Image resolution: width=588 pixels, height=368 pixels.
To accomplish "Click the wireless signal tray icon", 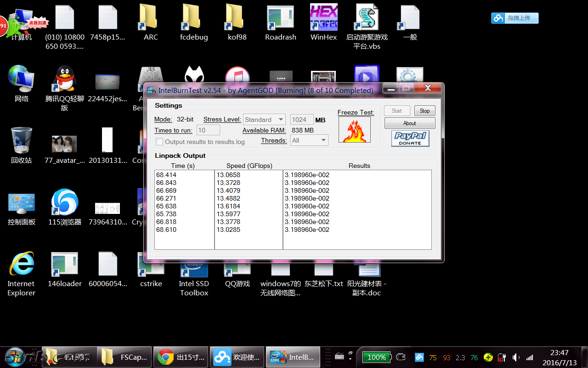I will tap(530, 357).
